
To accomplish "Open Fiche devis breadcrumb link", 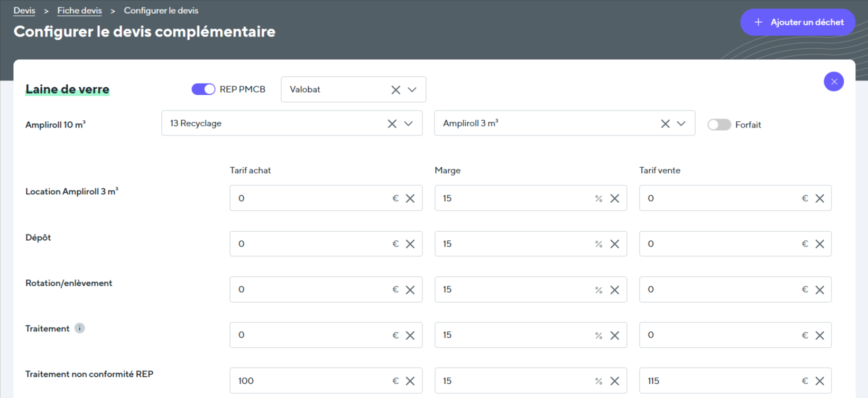I will pyautogui.click(x=79, y=11).
